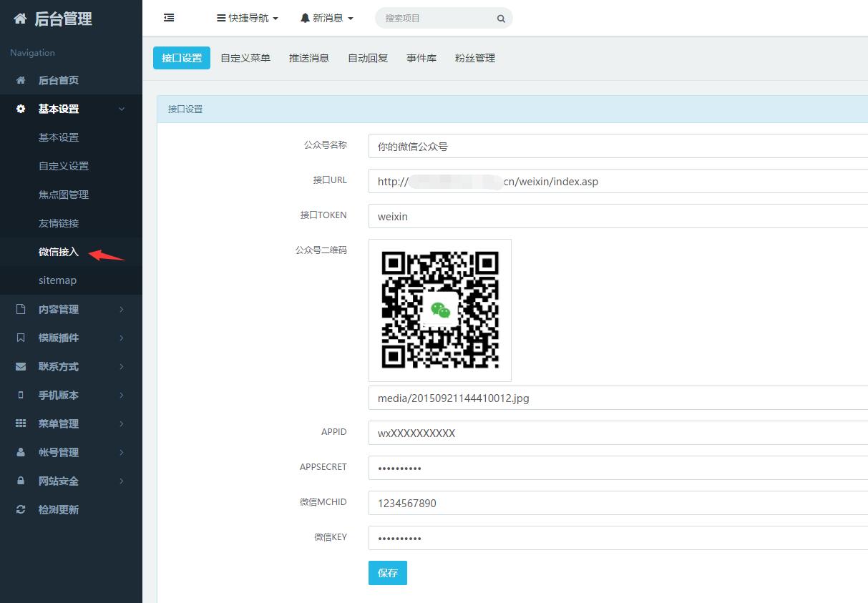This screenshot has height=603, width=868.
Task: Click the user icon beside 帐号管理
Action: (21, 452)
